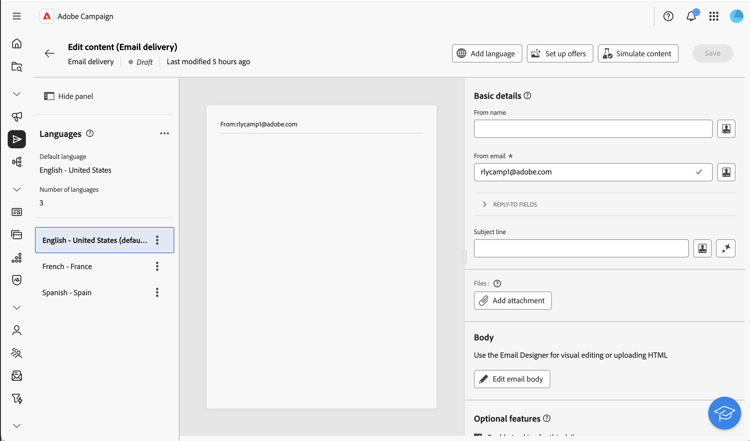750x441 pixels.
Task: Click the Add language button
Action: click(487, 53)
